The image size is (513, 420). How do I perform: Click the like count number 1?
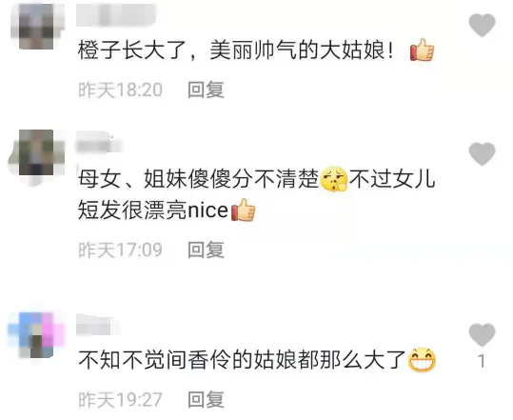click(482, 362)
